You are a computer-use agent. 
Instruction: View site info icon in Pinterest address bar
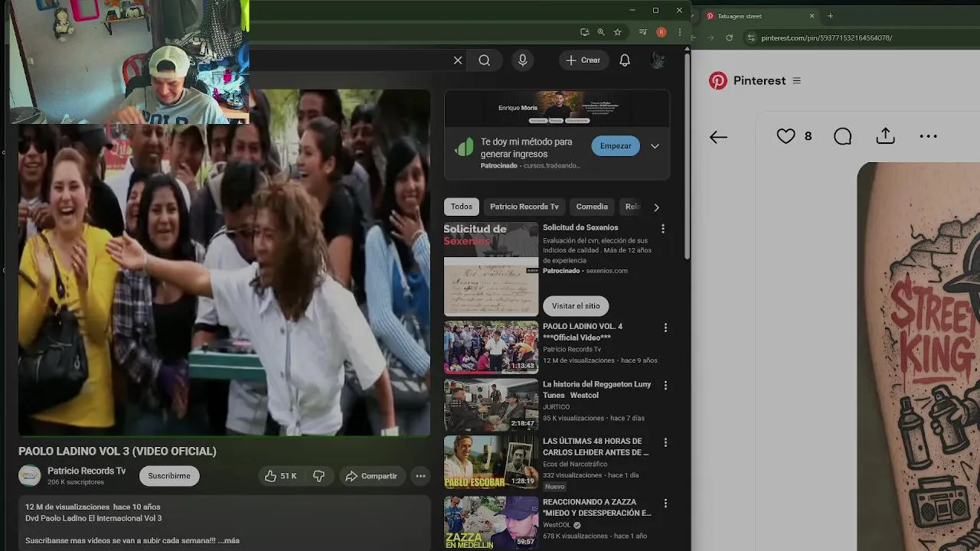point(751,37)
